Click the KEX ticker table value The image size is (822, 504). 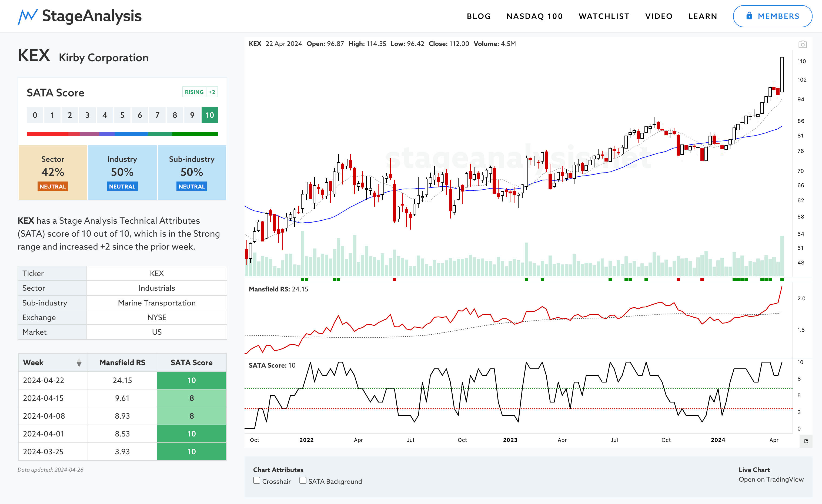tap(157, 274)
